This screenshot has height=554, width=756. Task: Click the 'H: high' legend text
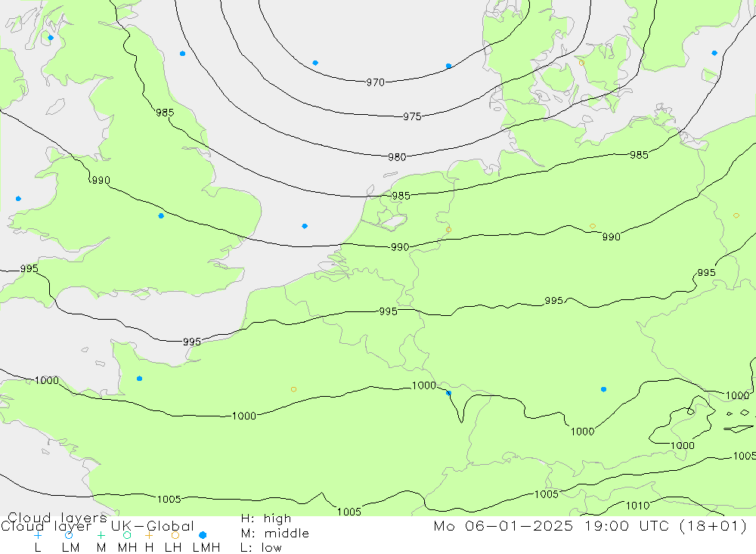265,518
